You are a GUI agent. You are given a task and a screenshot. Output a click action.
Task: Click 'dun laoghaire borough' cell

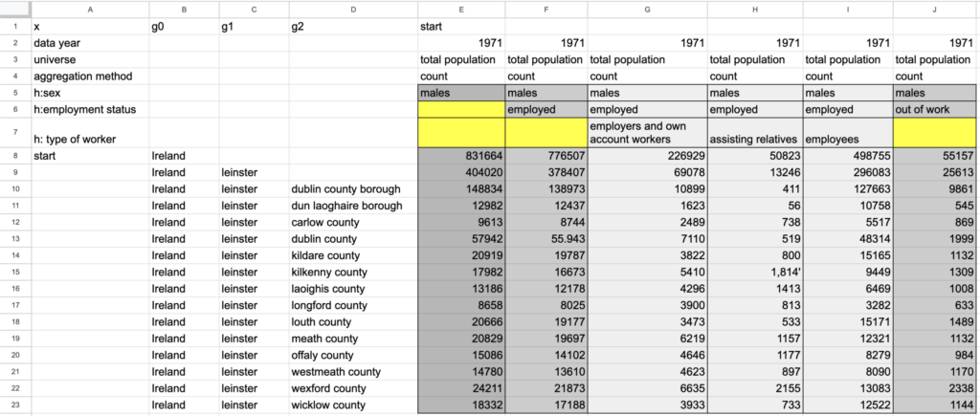click(353, 207)
